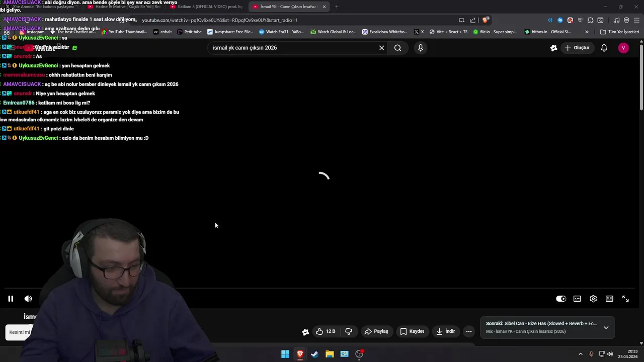Start voice search with the microphone

point(421,48)
